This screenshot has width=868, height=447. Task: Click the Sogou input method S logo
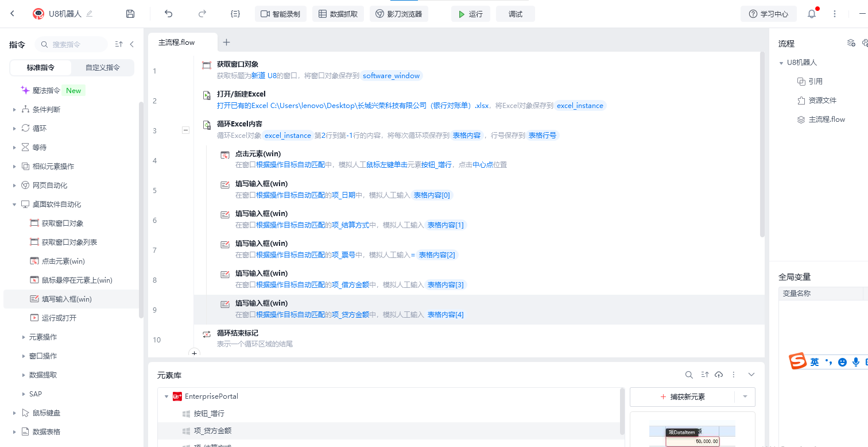coord(797,362)
